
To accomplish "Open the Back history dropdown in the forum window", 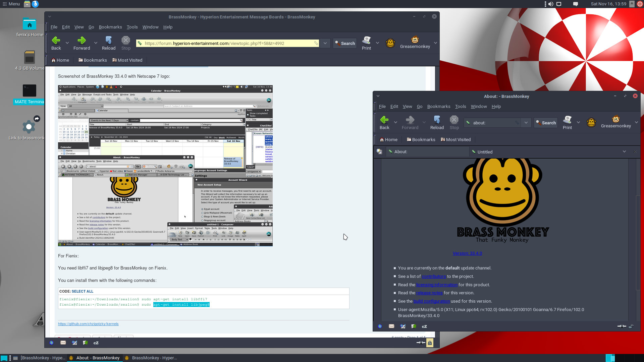I will [x=67, y=43].
